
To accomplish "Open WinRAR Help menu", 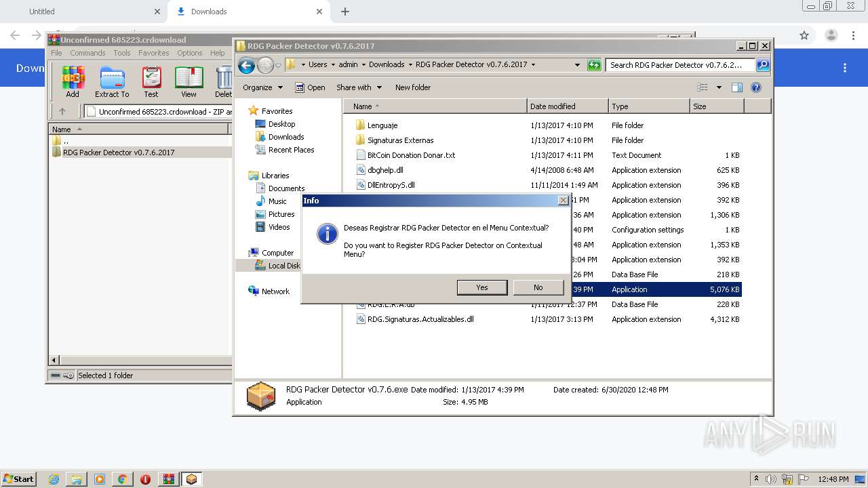I will [x=217, y=53].
